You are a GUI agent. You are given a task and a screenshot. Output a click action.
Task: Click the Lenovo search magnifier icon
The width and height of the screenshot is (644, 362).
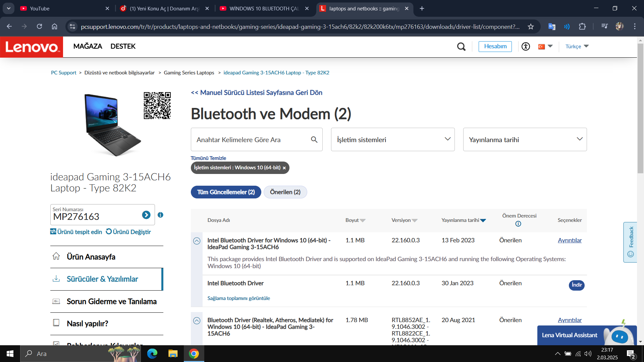(461, 47)
